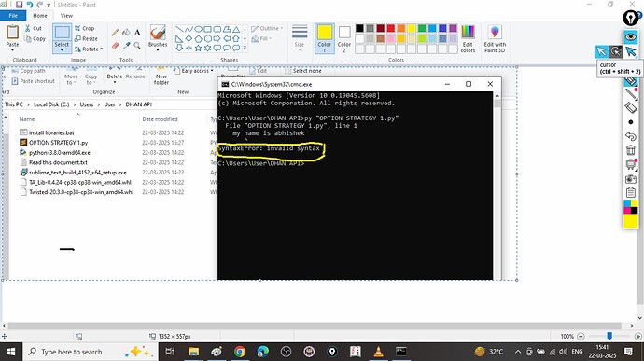644x361 pixels.
Task: Pick the green color swatch
Action: 422,28
